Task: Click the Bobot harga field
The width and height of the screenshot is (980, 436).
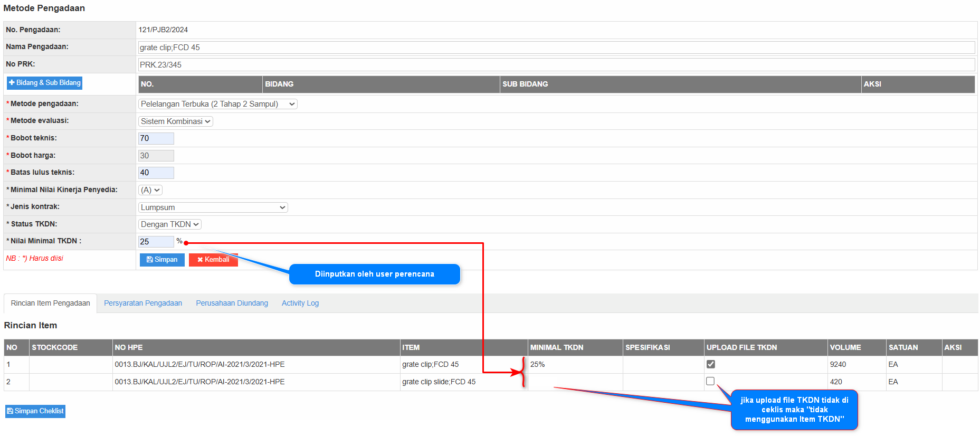Action: click(x=156, y=156)
